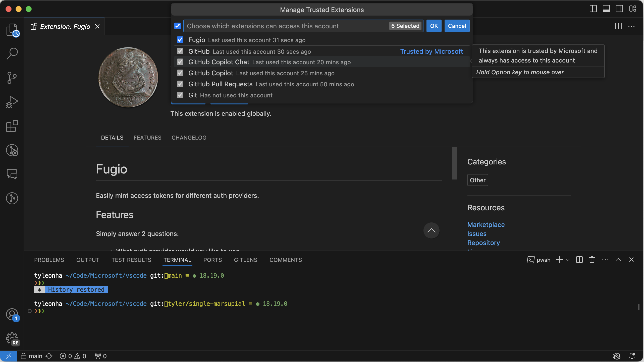Uncheck the GitHub Copilot Chat extension
Image resolution: width=644 pixels, height=362 pixels.
click(x=180, y=62)
